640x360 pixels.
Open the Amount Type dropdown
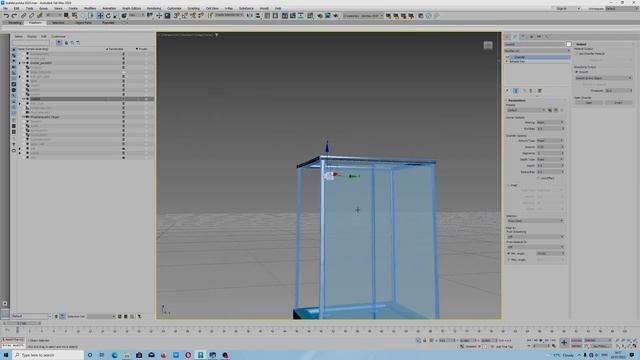coord(550,140)
